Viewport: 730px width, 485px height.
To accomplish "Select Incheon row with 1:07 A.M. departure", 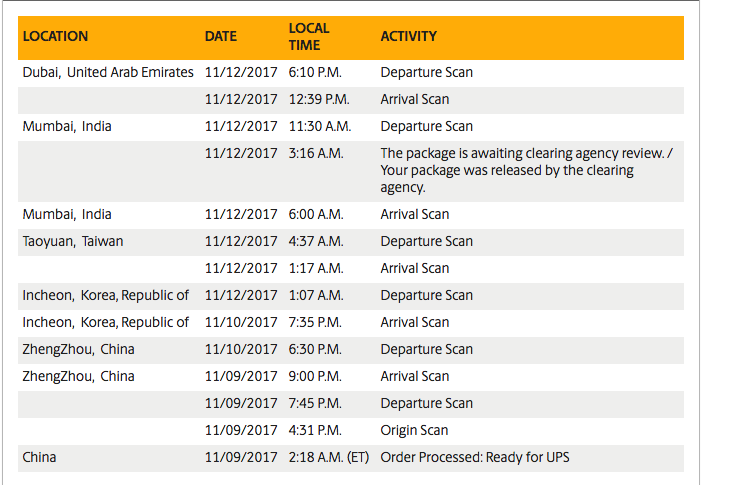I will pos(351,296).
